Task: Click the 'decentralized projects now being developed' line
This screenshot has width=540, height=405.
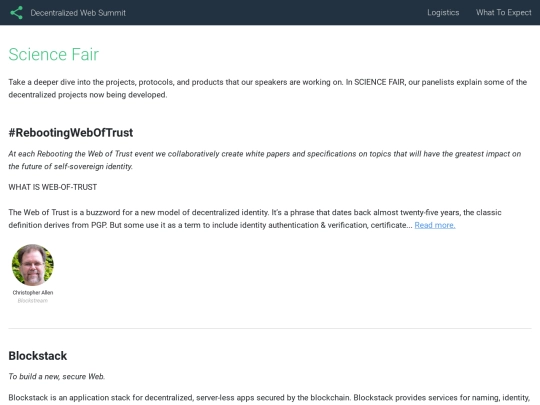Action: click(87, 95)
